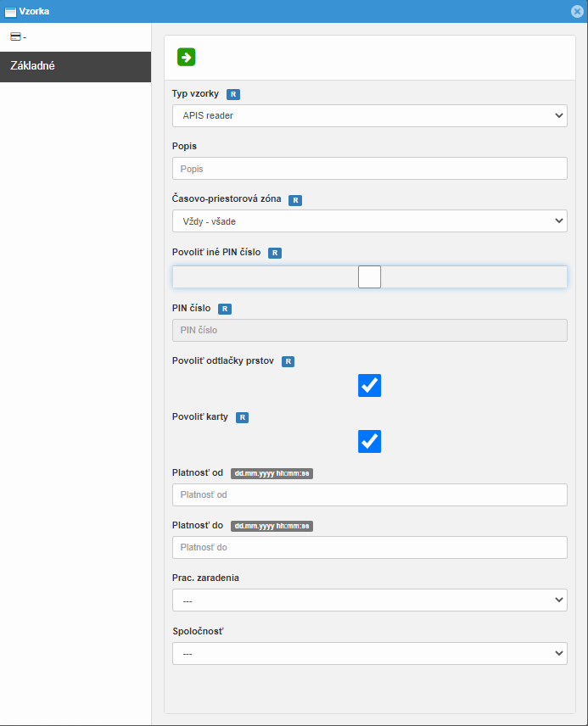This screenshot has height=726, width=588.
Task: Open the Časovo-priestorová zóna dropdown
Action: click(370, 221)
